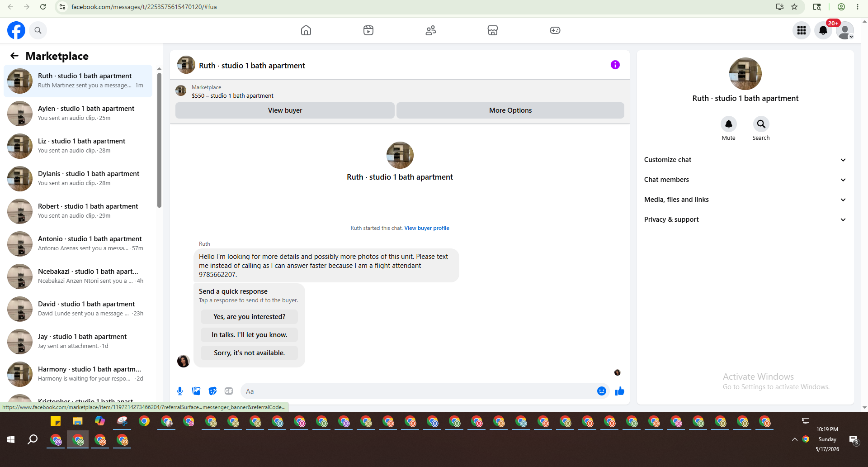868x467 pixels.
Task: Open the $550 studio 1 bath apartment listing
Action: point(232,96)
